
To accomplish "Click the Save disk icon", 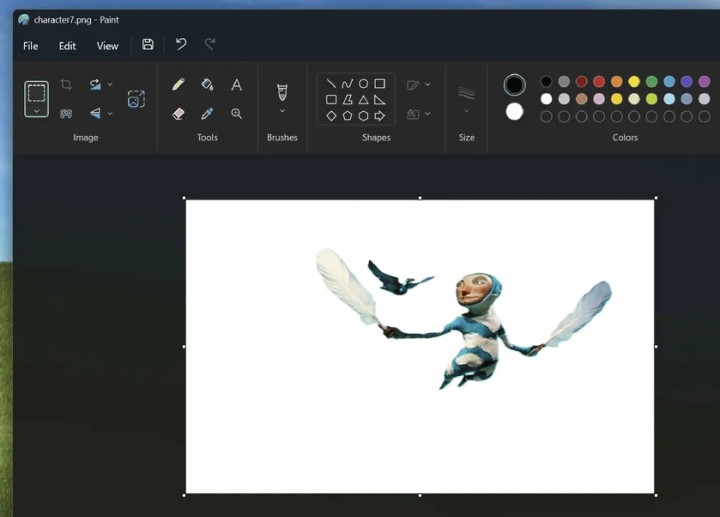I will coord(148,45).
